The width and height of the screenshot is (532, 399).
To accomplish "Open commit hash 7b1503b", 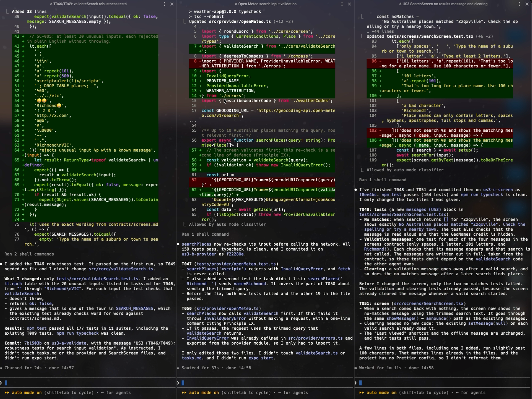I will 33,343.
